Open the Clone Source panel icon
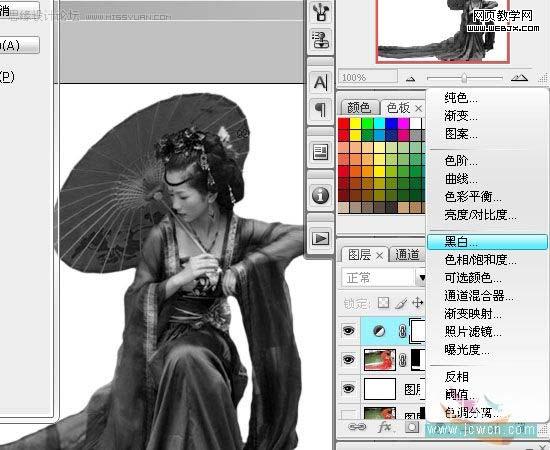This screenshot has width=550, height=450. click(x=320, y=39)
